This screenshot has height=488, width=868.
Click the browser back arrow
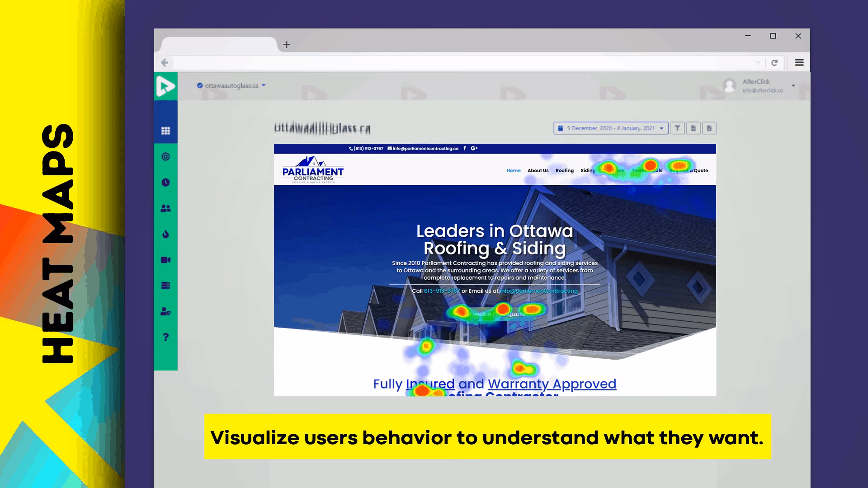[165, 63]
